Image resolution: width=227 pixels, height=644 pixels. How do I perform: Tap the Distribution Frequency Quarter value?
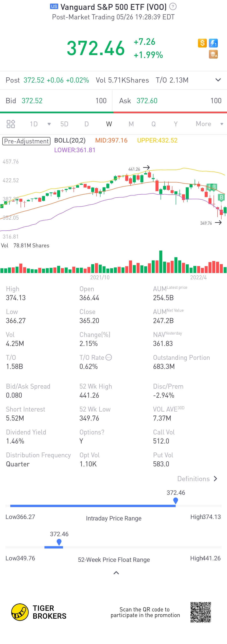point(18,464)
